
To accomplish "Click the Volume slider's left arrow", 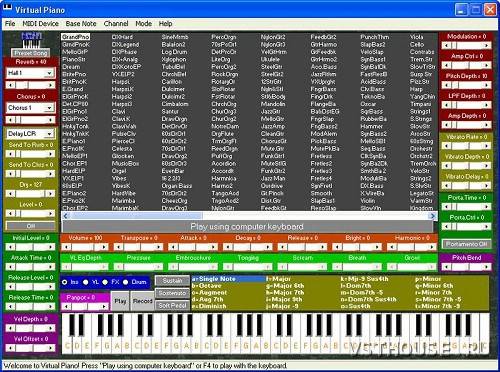I will (66, 247).
